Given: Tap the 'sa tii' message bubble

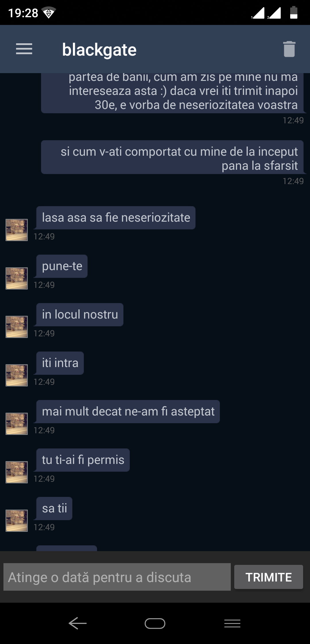Looking at the screenshot, I should click(54, 508).
